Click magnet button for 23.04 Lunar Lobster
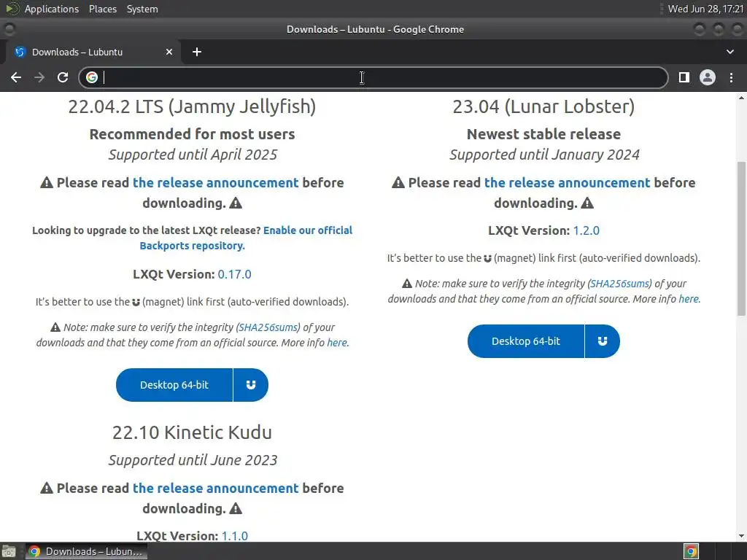Image resolution: width=747 pixels, height=560 pixels. tap(603, 341)
